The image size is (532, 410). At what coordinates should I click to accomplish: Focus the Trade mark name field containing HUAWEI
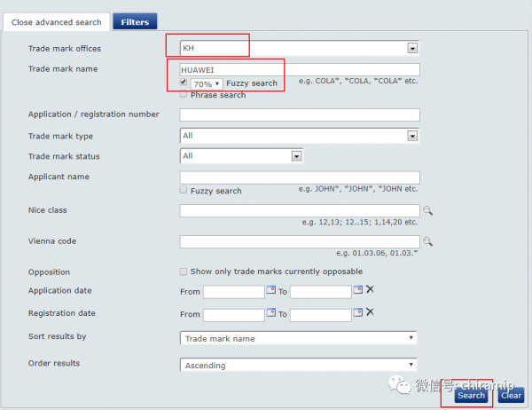point(300,69)
